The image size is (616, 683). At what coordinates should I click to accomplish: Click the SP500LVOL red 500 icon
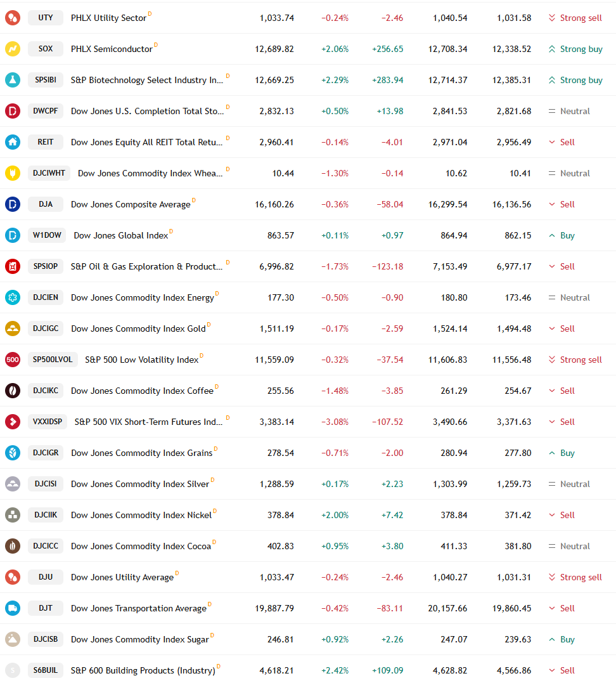click(x=13, y=360)
